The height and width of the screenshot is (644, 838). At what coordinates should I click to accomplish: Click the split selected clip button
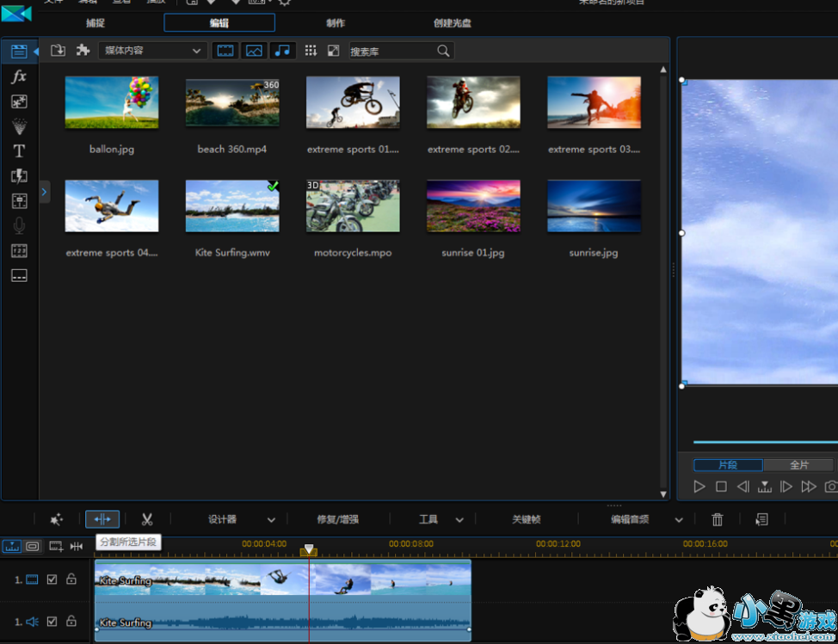102,519
